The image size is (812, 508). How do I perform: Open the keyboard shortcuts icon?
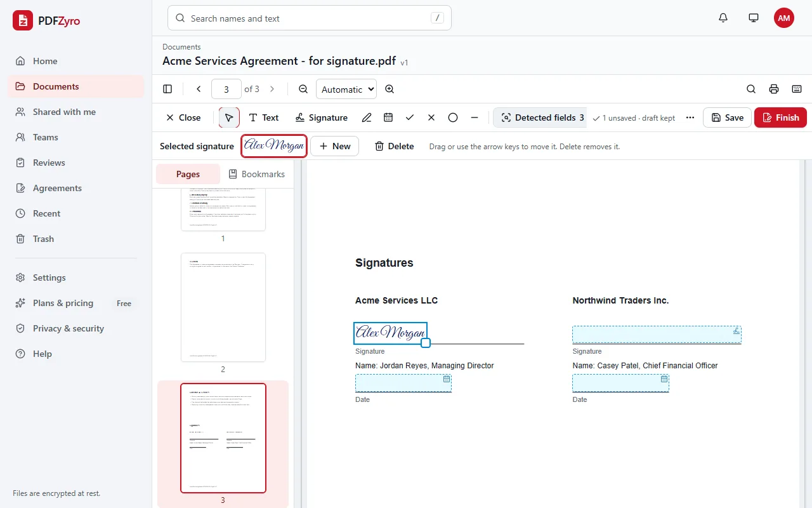797,89
